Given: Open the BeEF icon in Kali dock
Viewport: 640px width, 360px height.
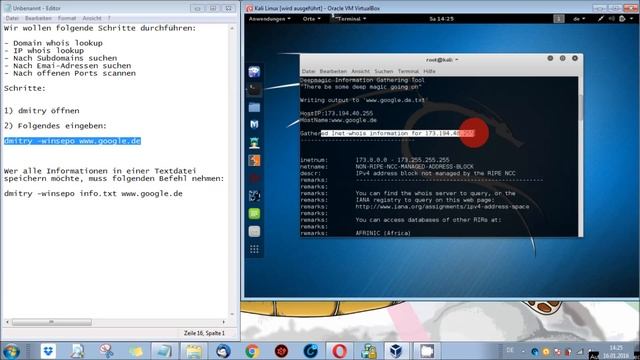Looking at the screenshot, I should 254,196.
